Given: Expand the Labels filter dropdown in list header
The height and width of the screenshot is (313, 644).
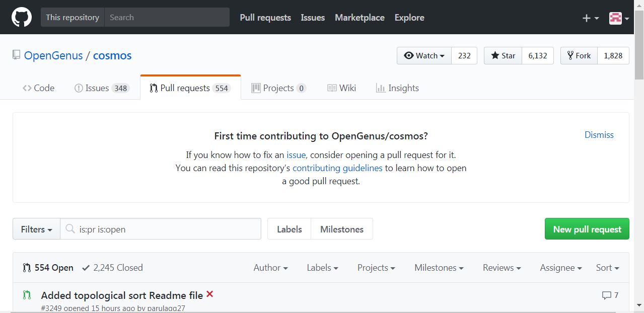Looking at the screenshot, I should click(x=322, y=268).
